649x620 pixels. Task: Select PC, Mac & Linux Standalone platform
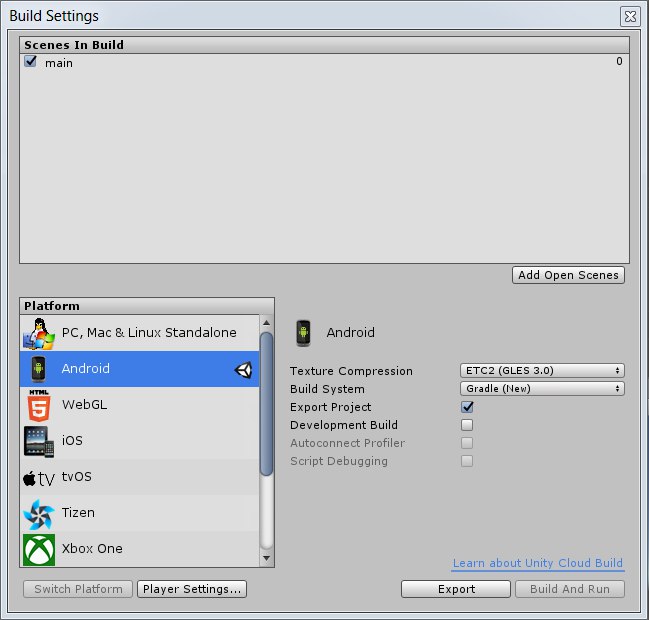pyautogui.click(x=139, y=333)
